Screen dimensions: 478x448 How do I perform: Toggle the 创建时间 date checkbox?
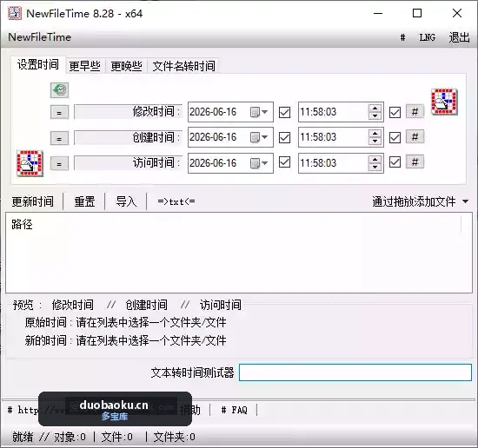(x=284, y=137)
